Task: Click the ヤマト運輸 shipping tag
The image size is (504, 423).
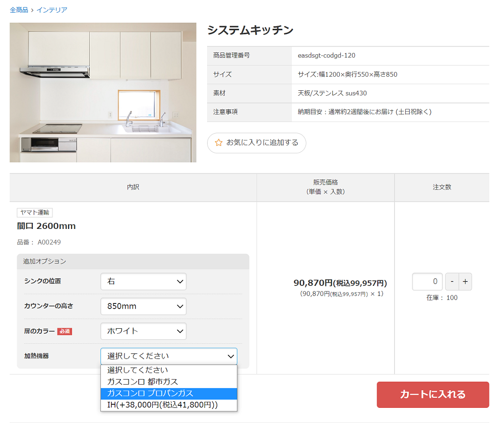Action: tap(35, 212)
